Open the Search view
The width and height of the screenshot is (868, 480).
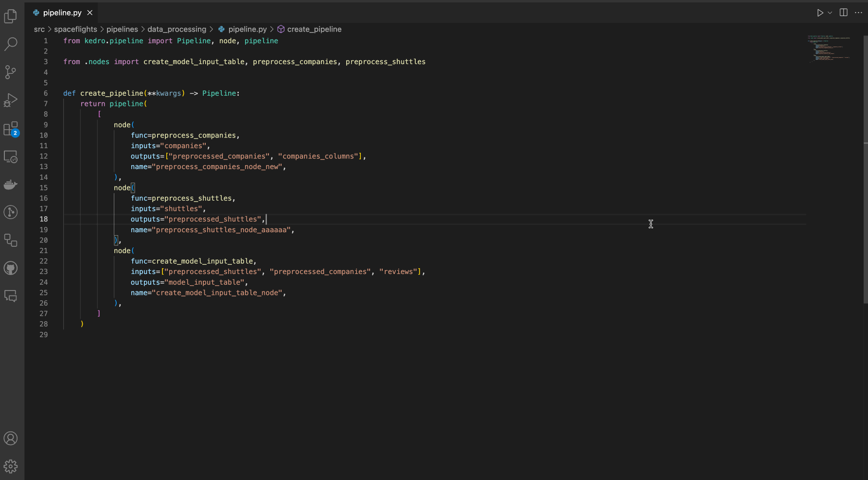point(11,44)
